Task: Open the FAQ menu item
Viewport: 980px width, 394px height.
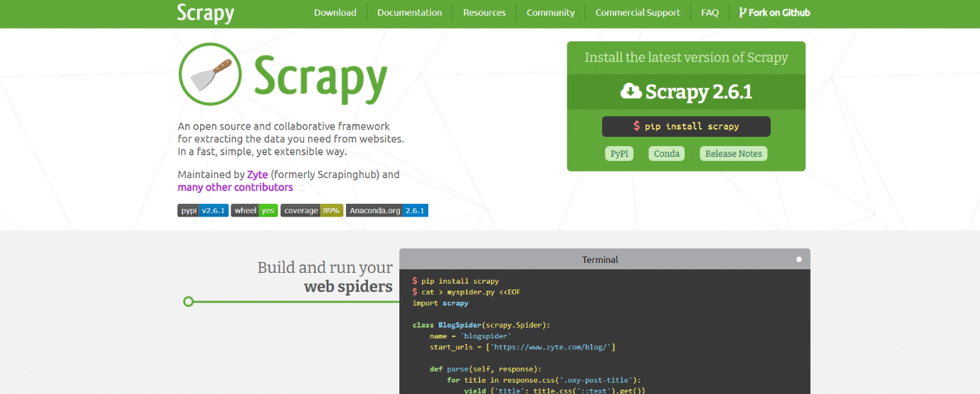Action: pos(710,13)
